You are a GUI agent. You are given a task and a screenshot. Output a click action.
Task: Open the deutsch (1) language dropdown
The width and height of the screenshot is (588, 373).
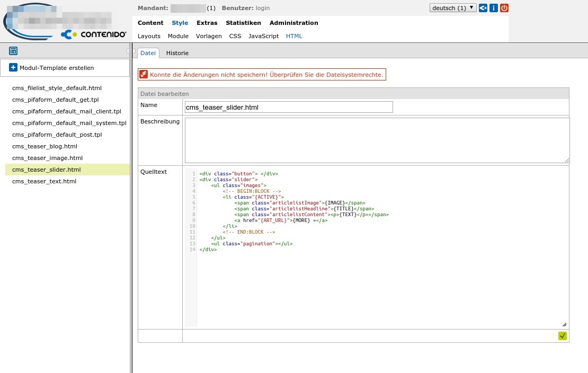pos(453,8)
